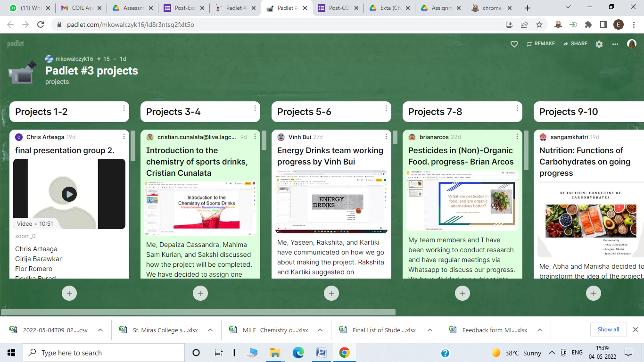Dismiss the Feedback form download with its chevron
This screenshot has width=644, height=362.
(x=541, y=329)
